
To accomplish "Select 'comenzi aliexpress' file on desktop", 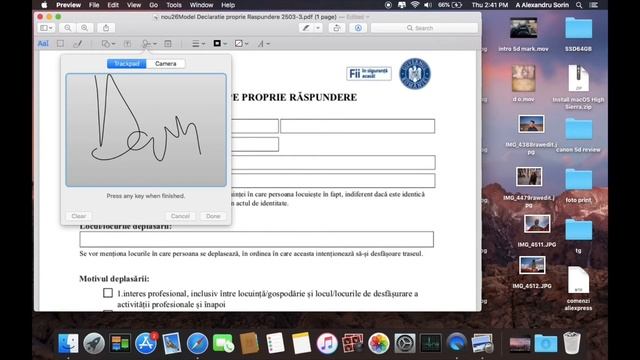I will [x=578, y=289].
